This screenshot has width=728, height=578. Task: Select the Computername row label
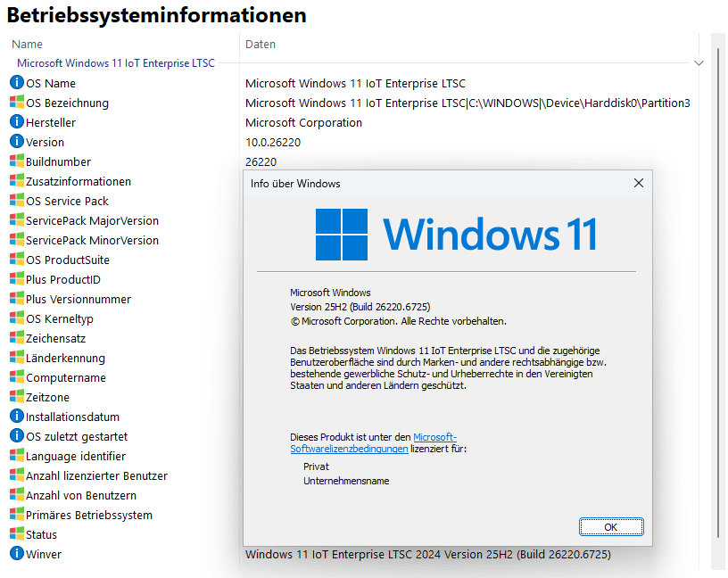point(66,378)
